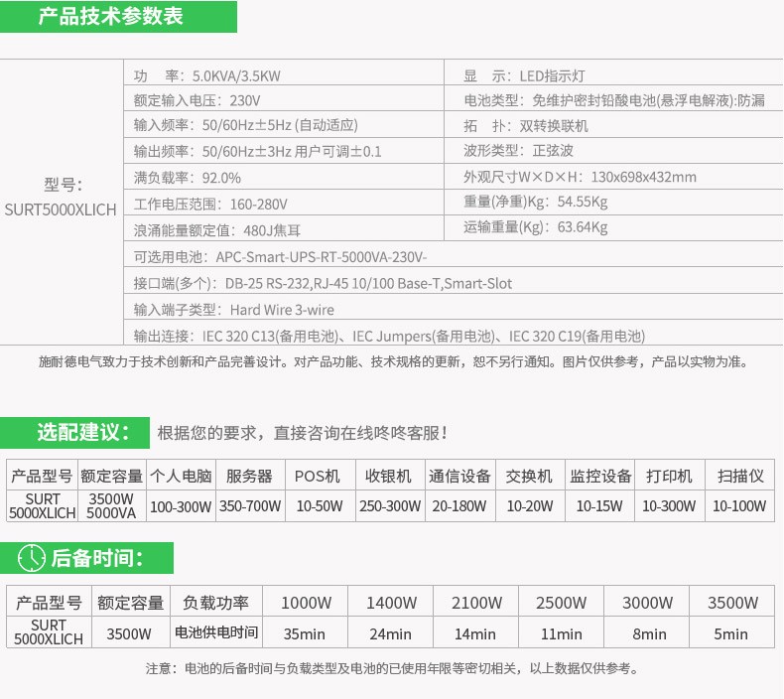Click the 产品技术参数表 green header
784x699 pixels.
pyautogui.click(x=110, y=17)
